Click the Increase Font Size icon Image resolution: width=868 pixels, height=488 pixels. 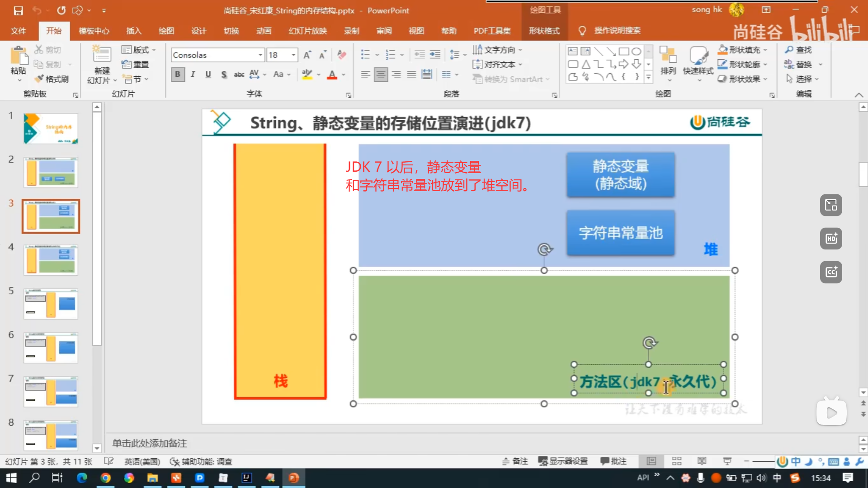[x=307, y=55]
